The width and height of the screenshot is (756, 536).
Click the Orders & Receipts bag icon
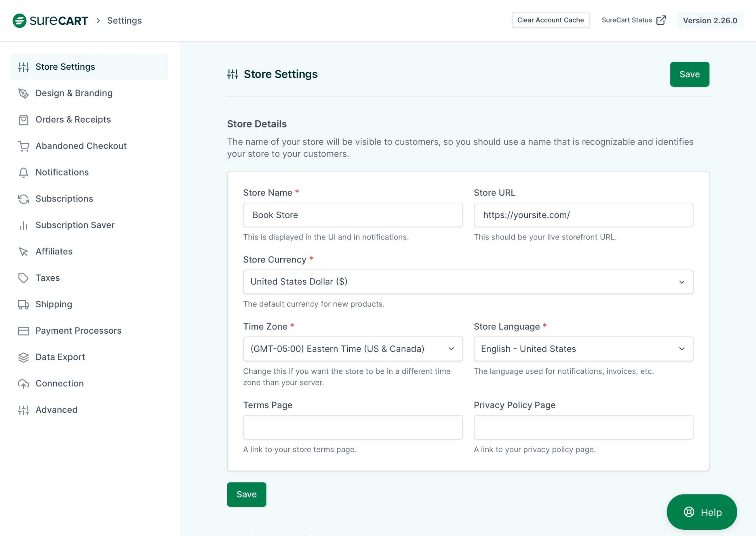click(x=23, y=120)
